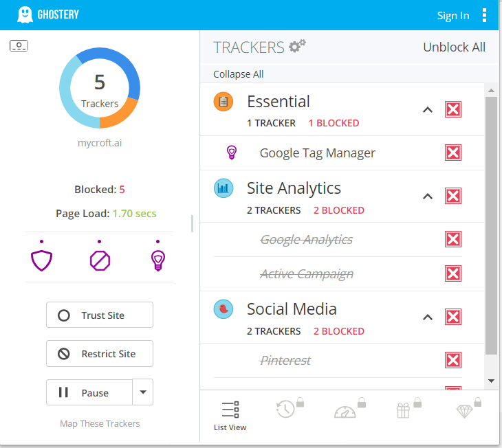This screenshot has height=448, width=502.
Task: Collapse the Social Media category chevron
Action: click(428, 317)
